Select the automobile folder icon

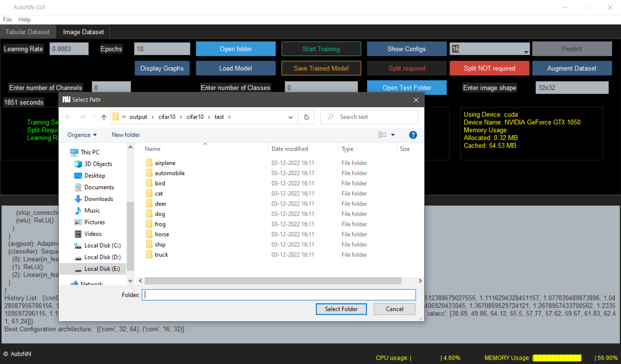149,173
